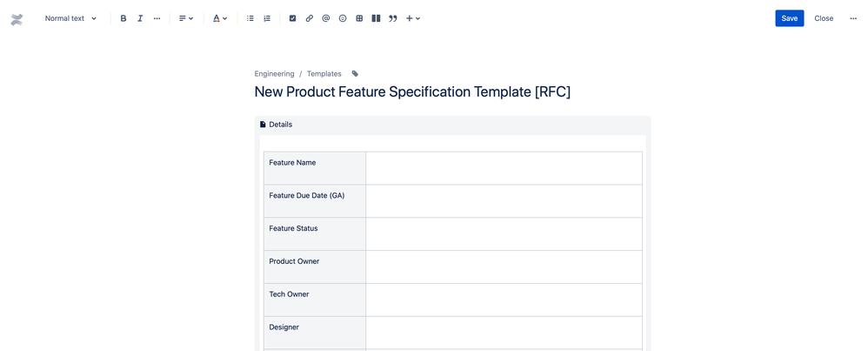868x351 pixels.
Task: Open the Normal text style dropdown
Action: tap(70, 18)
